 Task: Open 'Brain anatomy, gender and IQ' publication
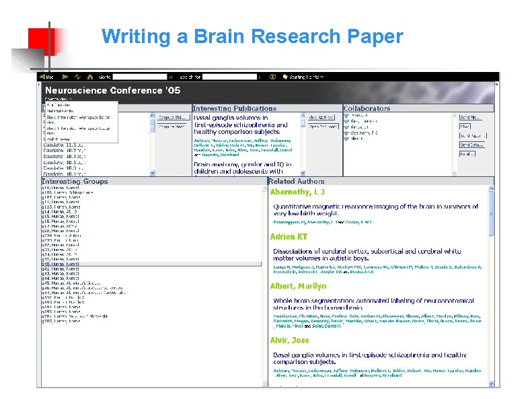click(x=243, y=168)
